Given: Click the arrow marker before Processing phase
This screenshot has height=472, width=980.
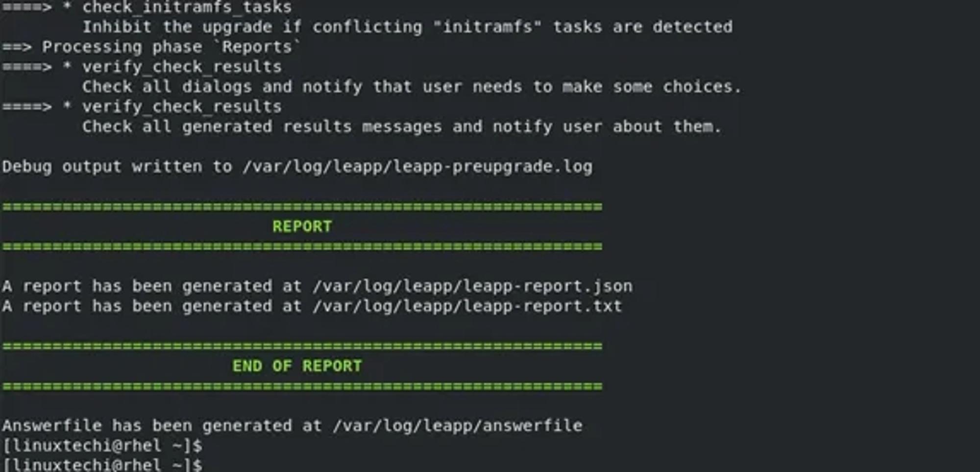Looking at the screenshot, I should point(17,48).
